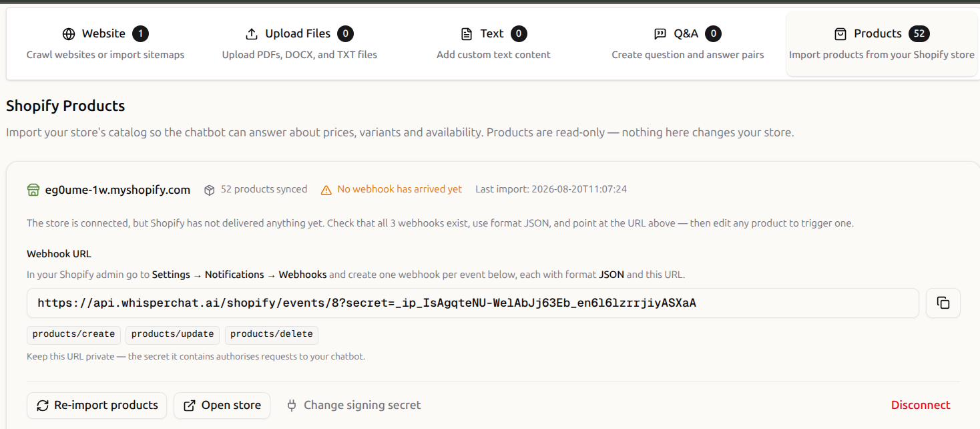Switch to the Upload Files tab
980x429 pixels.
(300, 44)
